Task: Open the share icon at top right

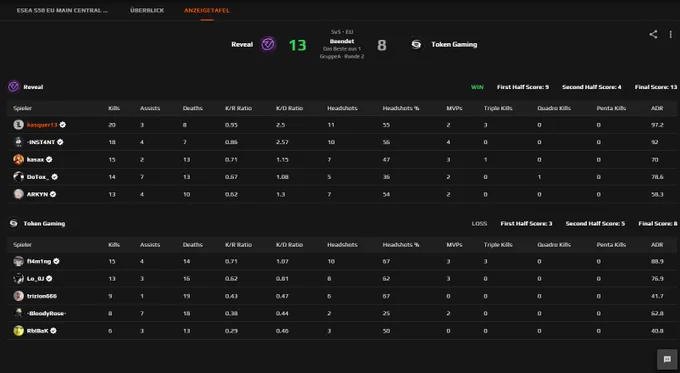Action: tap(653, 34)
